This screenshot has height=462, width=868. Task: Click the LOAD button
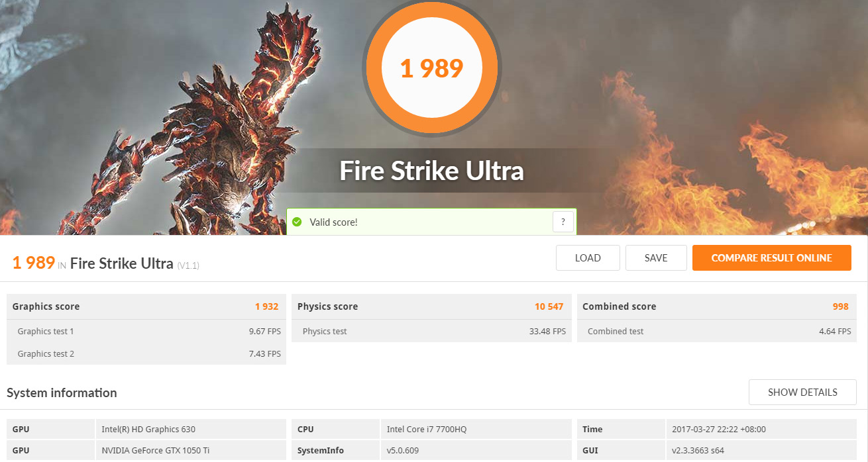tap(588, 258)
